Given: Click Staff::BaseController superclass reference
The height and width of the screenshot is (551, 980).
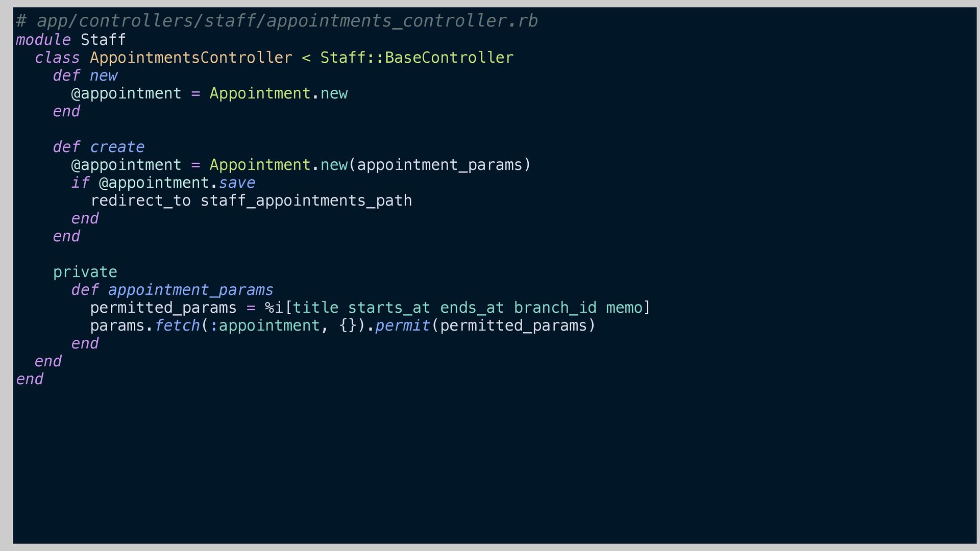Looking at the screenshot, I should coord(416,58).
